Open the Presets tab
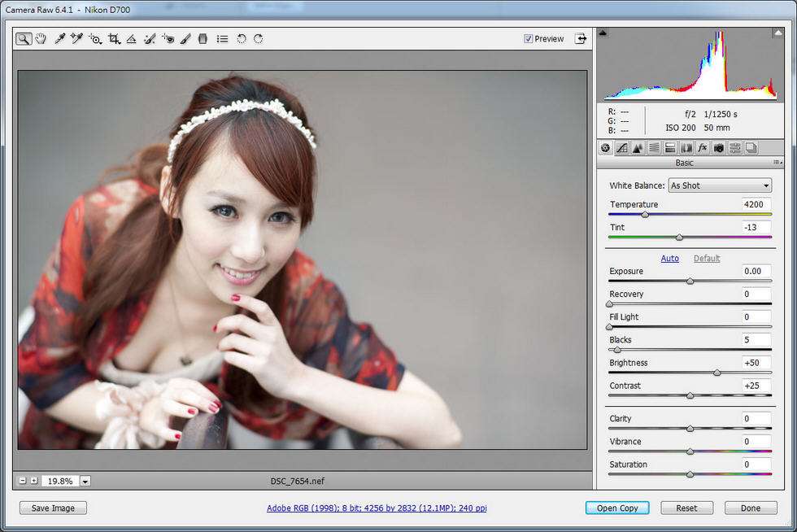Viewport: 797px width, 532px height. [735, 148]
